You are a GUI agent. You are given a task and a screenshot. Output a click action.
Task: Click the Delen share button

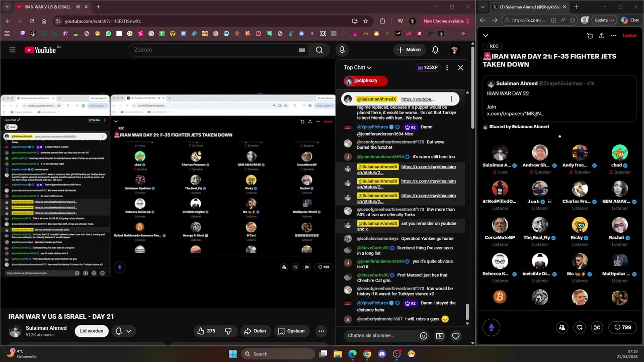tap(255, 331)
